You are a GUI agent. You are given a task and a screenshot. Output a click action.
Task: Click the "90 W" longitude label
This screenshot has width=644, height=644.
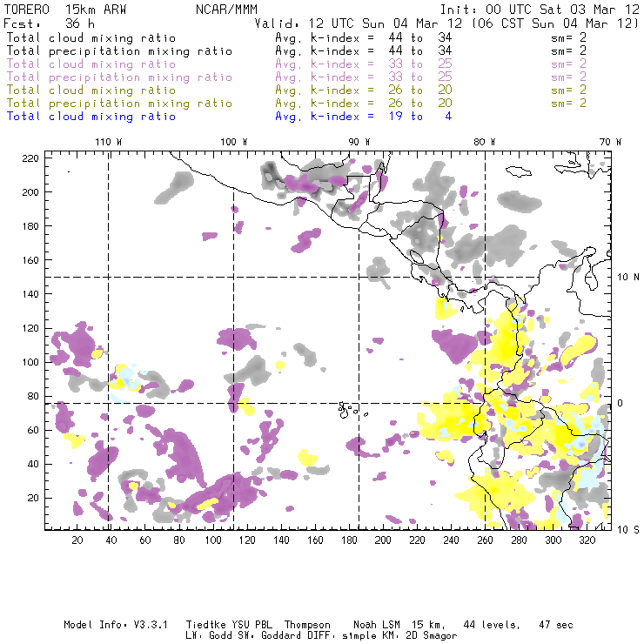pos(359,142)
